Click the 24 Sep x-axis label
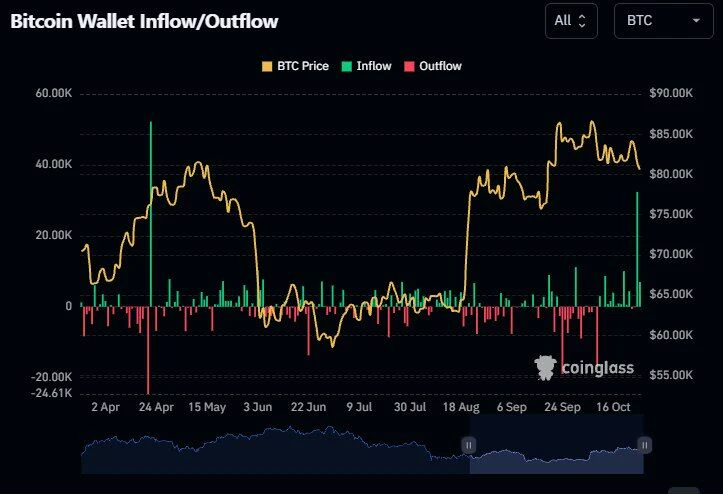The image size is (723, 494). pyautogui.click(x=563, y=407)
